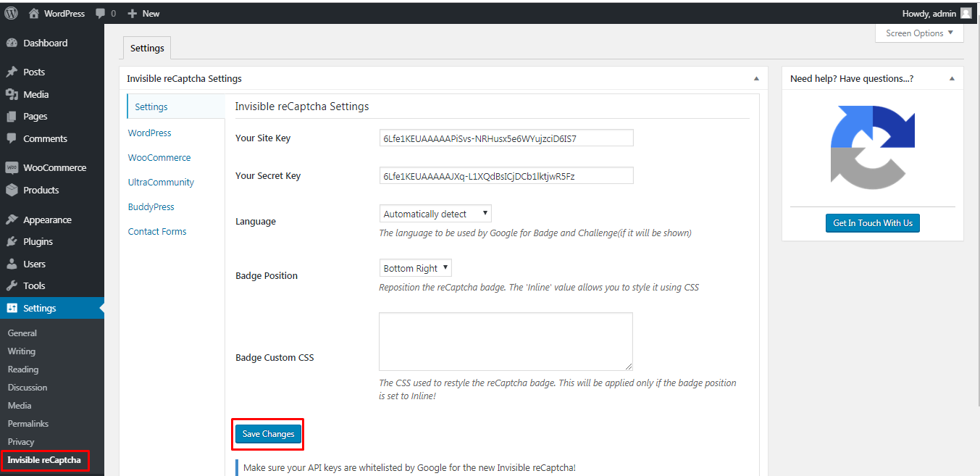Open the Posts menu item
The width and height of the screenshot is (980, 476).
[52, 72]
